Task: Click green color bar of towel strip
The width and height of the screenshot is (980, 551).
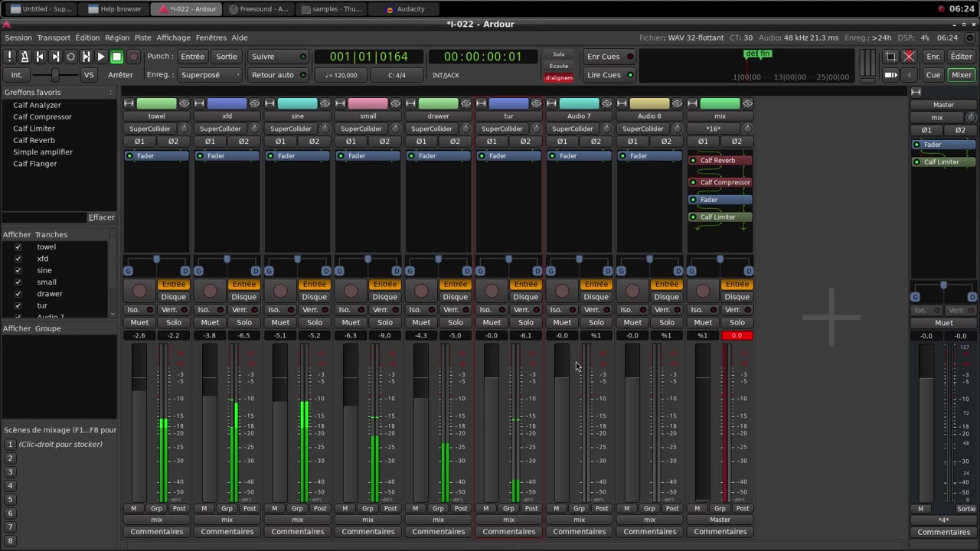Action: pos(156,103)
